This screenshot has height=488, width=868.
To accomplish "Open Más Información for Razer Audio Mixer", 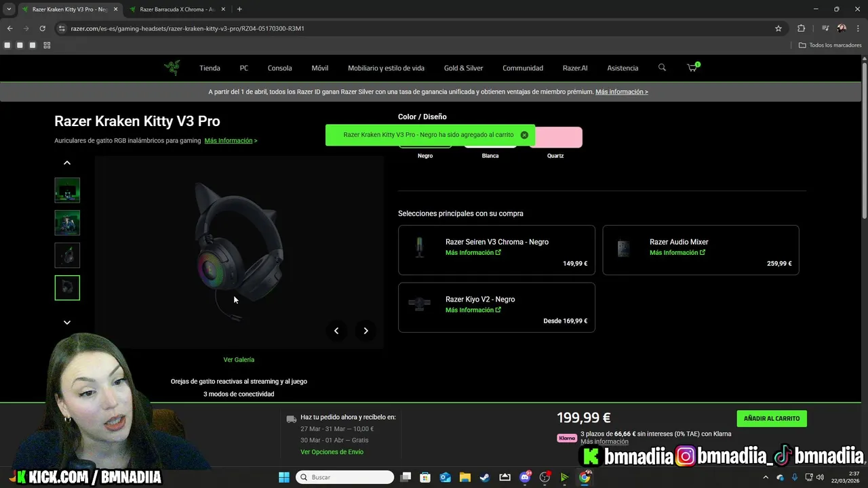I will coord(677,253).
